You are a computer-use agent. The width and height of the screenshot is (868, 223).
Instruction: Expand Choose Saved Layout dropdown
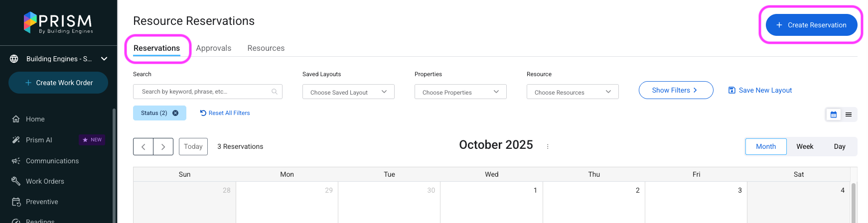point(348,92)
